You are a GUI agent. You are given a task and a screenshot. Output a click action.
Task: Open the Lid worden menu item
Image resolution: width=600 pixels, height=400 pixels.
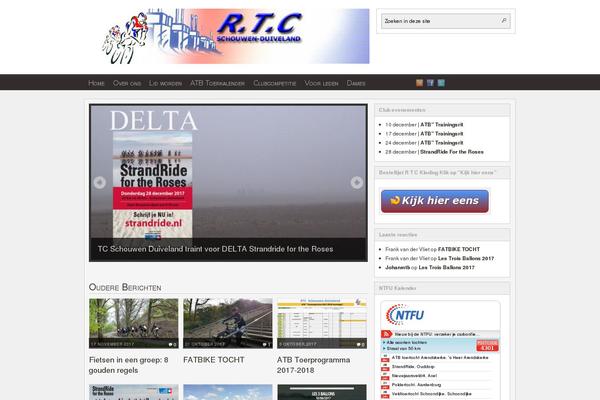coord(165,83)
